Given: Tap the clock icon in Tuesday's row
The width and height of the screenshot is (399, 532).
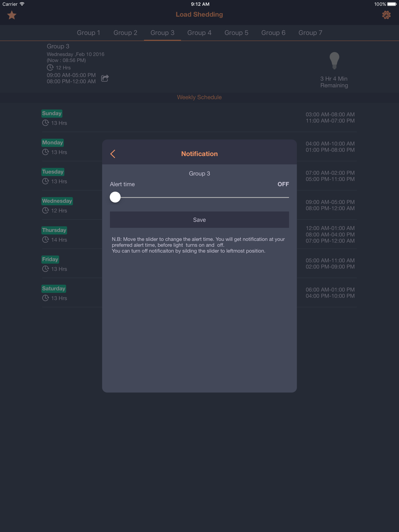Looking at the screenshot, I should 45,181.
